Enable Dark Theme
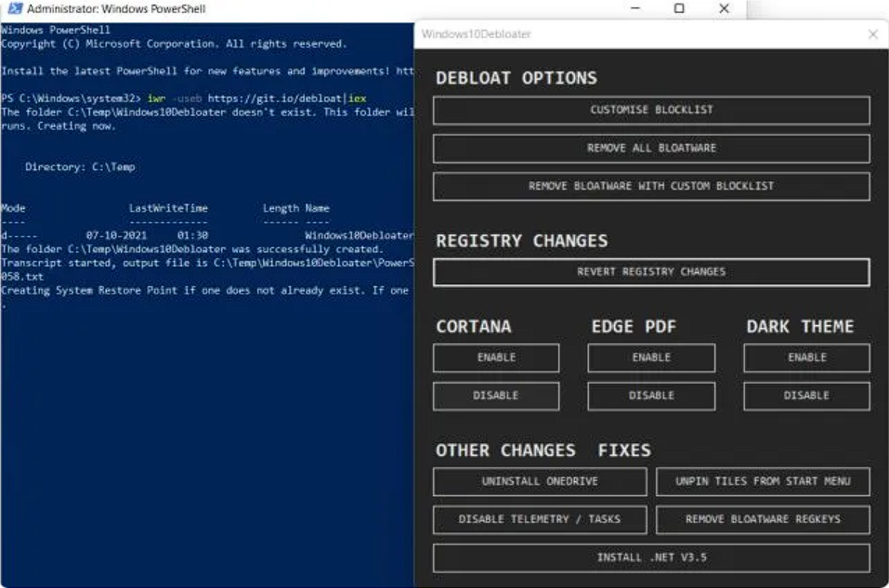 807,358
